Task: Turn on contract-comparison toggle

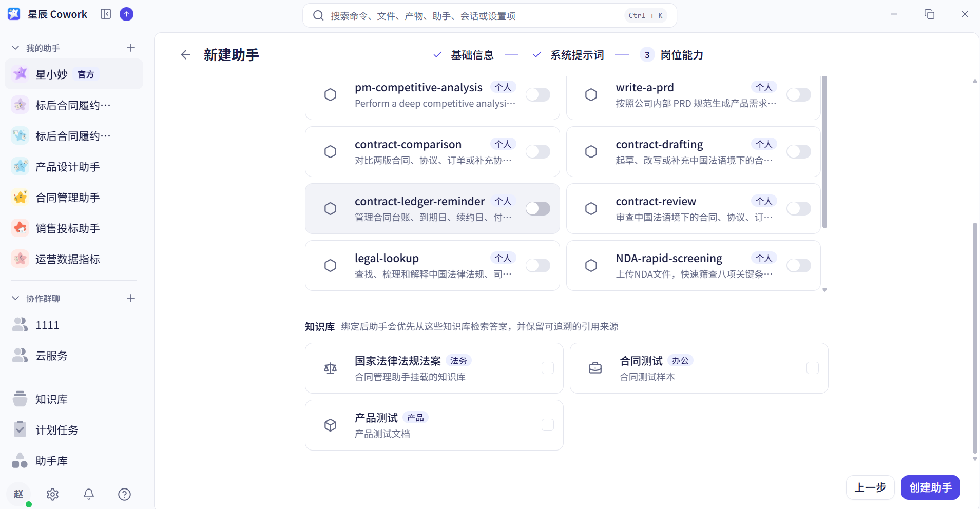Action: [538, 151]
